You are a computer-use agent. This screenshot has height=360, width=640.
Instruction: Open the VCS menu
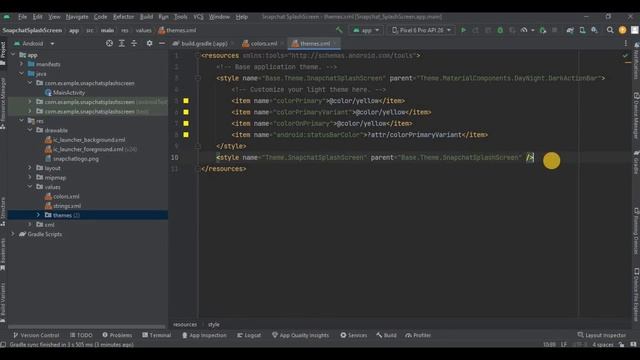pos(198,17)
